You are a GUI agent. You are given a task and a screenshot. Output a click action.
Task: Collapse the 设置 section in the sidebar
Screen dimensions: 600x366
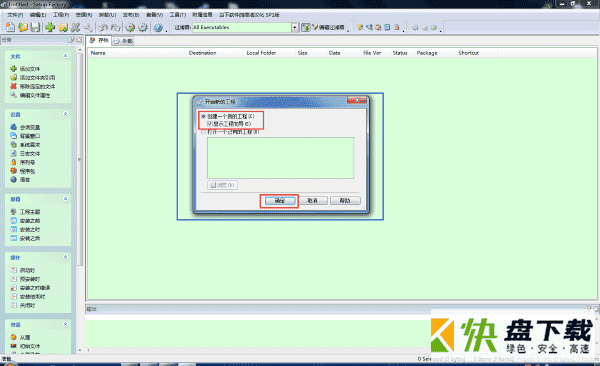click(x=65, y=114)
